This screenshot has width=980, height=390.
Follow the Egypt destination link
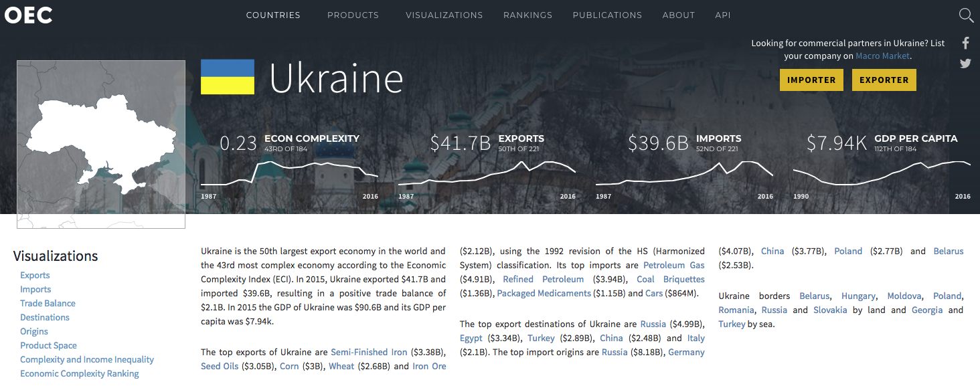[x=471, y=338]
